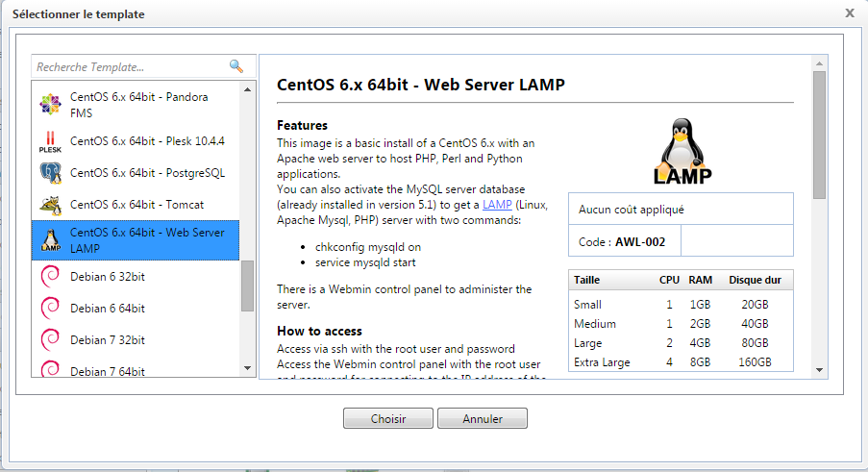Screen dimensions: 868x472
Task: Click the Debian 6 64bit swirl icon
Action: click(x=50, y=308)
